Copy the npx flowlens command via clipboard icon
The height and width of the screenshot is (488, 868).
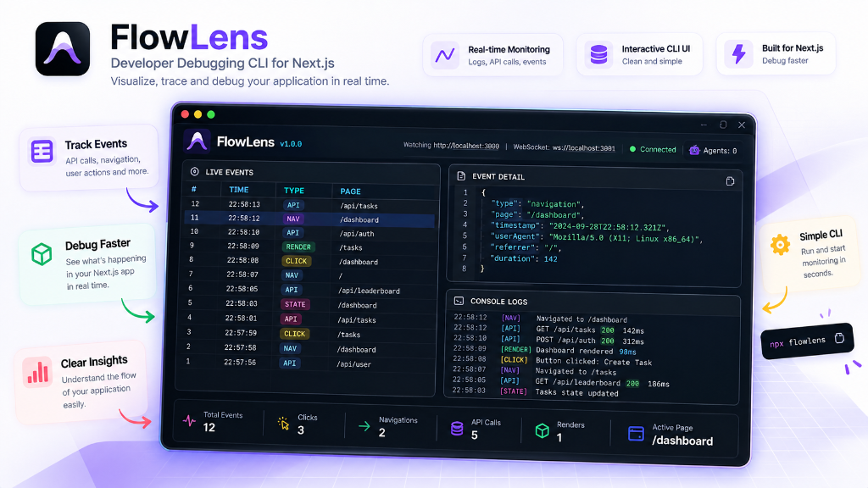839,338
